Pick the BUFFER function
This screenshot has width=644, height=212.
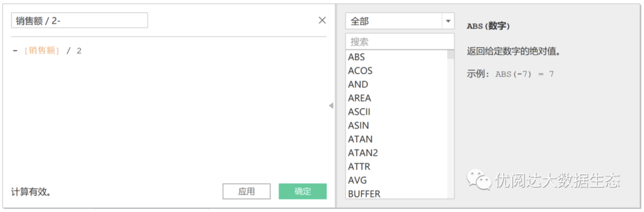click(x=364, y=194)
